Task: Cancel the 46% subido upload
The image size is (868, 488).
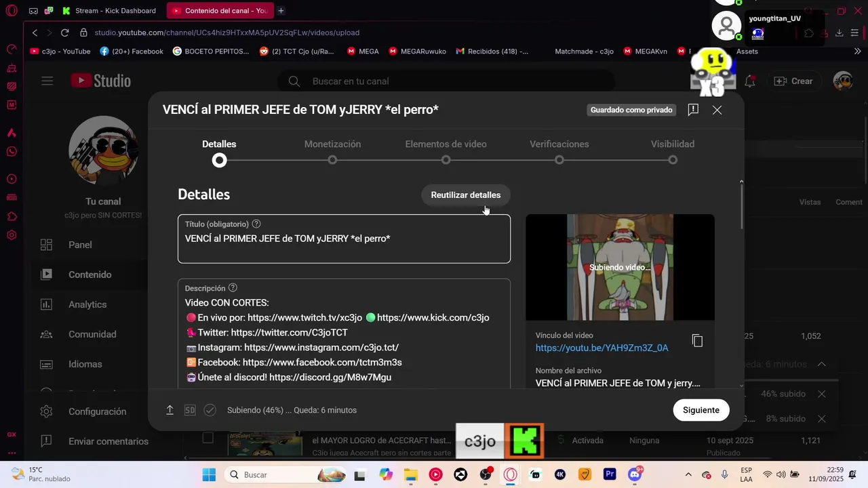Action: [x=821, y=394]
